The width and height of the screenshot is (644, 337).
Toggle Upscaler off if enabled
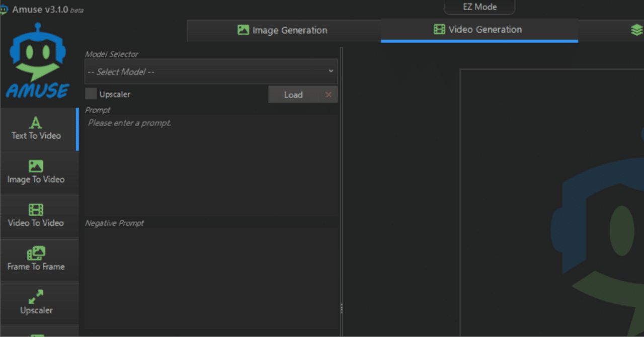[x=91, y=94]
